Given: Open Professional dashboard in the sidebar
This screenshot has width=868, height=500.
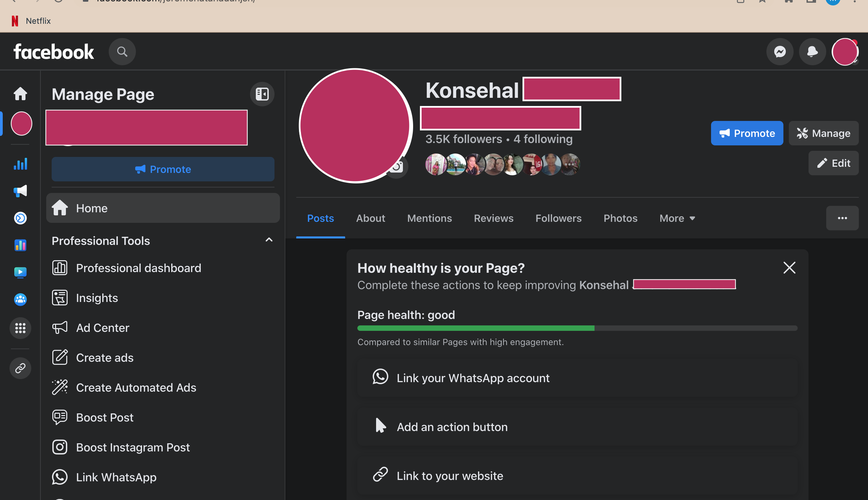Looking at the screenshot, I should pos(138,268).
